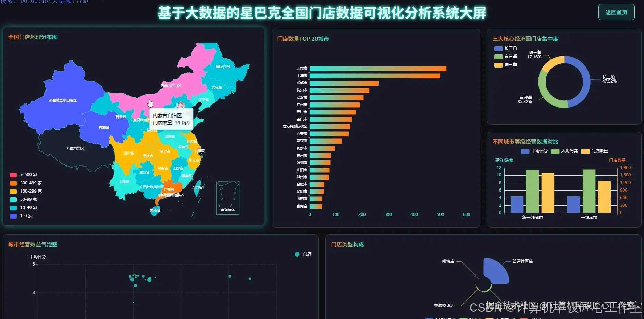Click the teal 10-49 家 legend swatch
The height and width of the screenshot is (319, 644).
coord(13,207)
